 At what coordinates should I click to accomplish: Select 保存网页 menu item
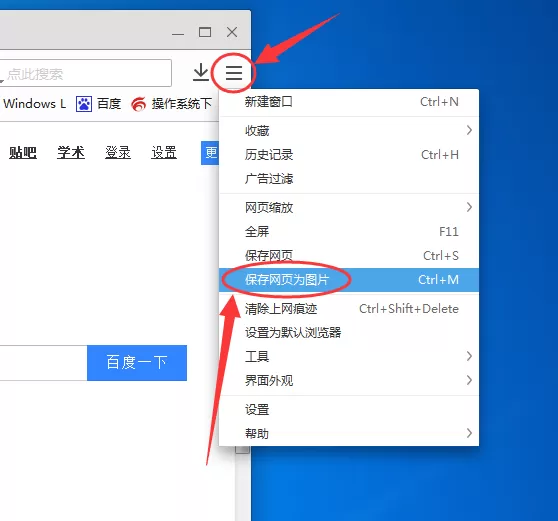click(349, 256)
